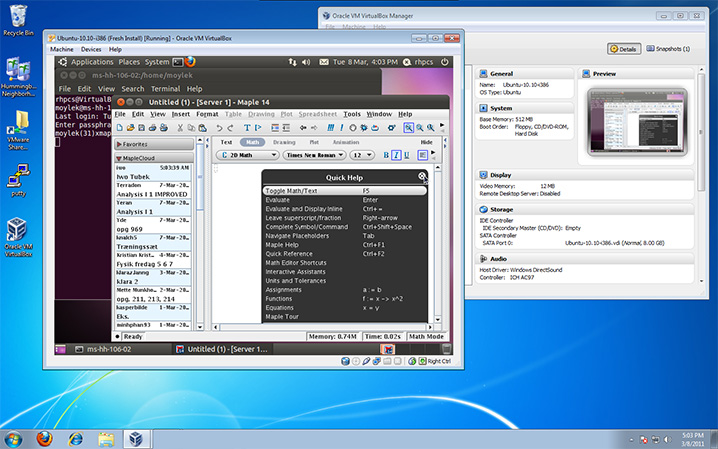Toggle bold formatting in Maple
Image resolution: width=718 pixels, height=449 pixels.
[x=386, y=155]
